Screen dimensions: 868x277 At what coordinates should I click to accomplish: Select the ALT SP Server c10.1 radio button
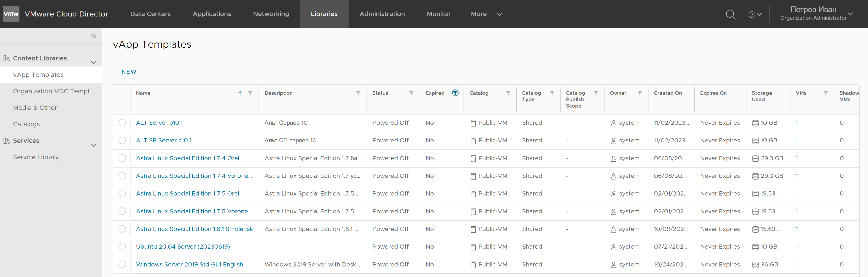pyautogui.click(x=122, y=141)
